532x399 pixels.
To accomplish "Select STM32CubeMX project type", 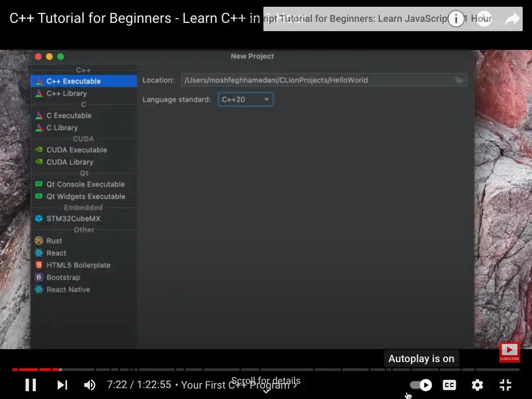I will pyautogui.click(x=84, y=219).
